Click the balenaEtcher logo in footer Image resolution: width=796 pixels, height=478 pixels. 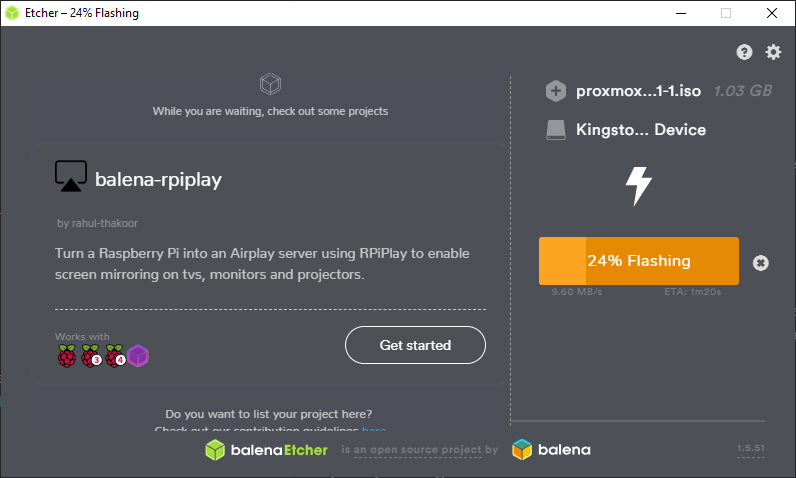267,450
